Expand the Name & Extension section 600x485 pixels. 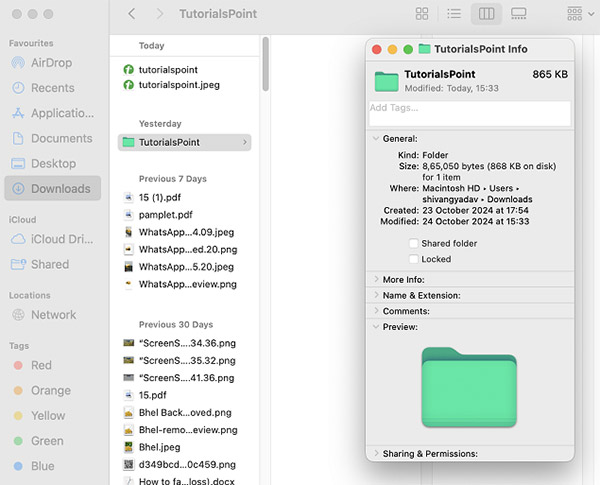click(x=376, y=295)
